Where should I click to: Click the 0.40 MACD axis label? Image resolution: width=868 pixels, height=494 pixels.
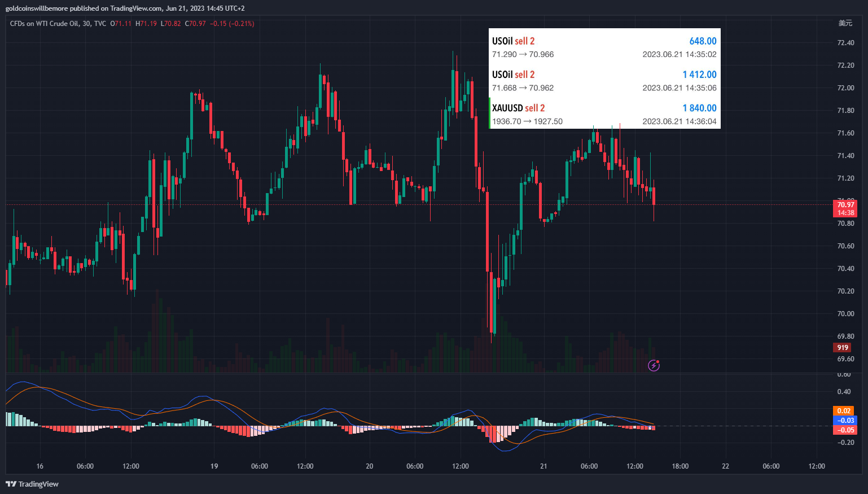(x=844, y=392)
